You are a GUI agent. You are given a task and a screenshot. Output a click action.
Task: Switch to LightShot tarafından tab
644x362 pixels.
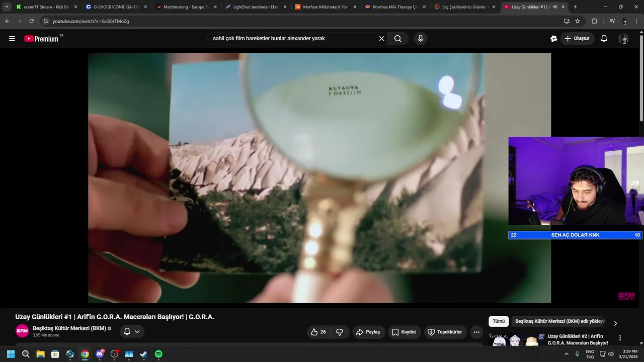[255, 7]
